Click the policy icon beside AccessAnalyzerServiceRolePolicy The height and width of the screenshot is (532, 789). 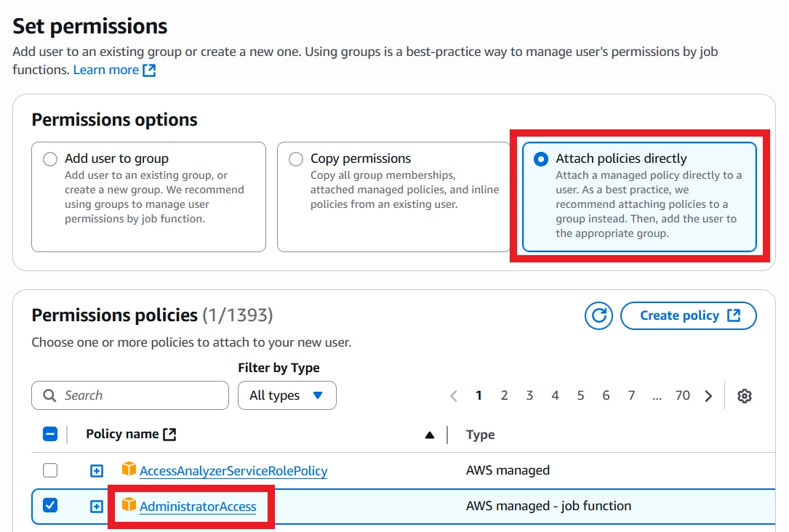(x=129, y=469)
